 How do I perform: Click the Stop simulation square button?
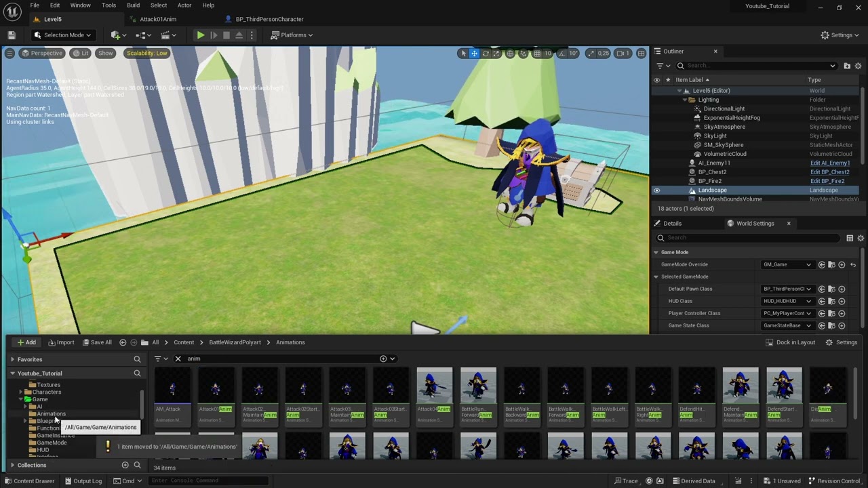[x=226, y=35]
